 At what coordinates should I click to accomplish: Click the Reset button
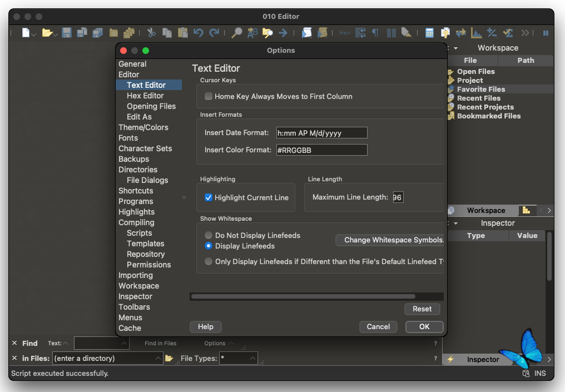(x=422, y=309)
